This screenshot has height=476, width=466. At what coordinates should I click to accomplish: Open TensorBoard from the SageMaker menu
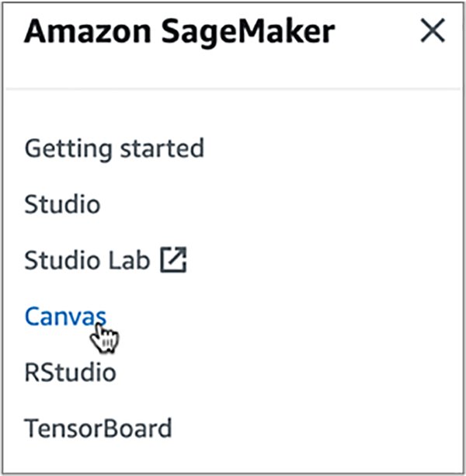[98, 428]
